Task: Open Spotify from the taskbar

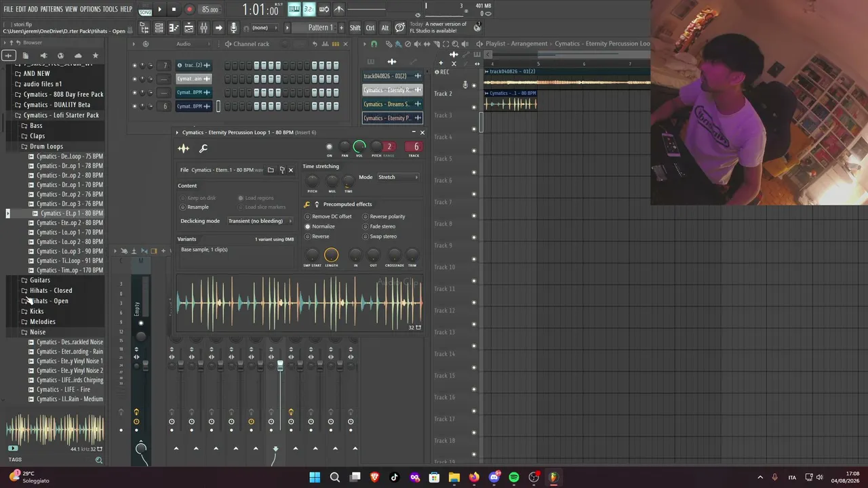Action: click(514, 477)
